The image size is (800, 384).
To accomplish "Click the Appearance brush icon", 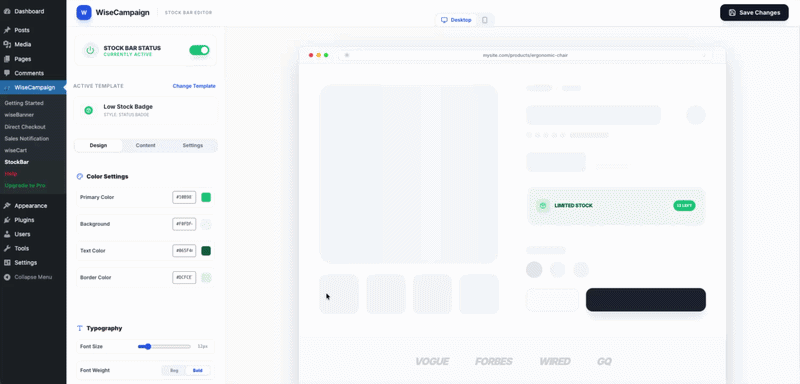I will [x=7, y=206].
